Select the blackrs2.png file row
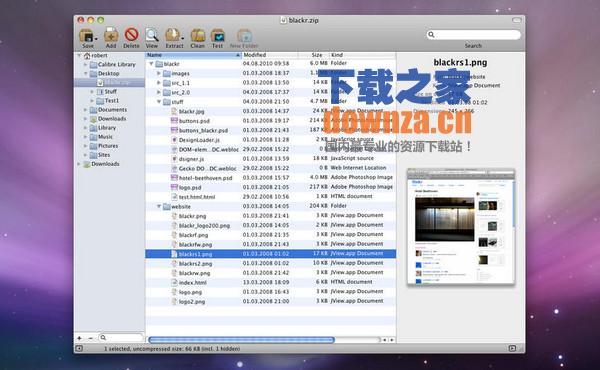The width and height of the screenshot is (600, 370). click(271, 263)
